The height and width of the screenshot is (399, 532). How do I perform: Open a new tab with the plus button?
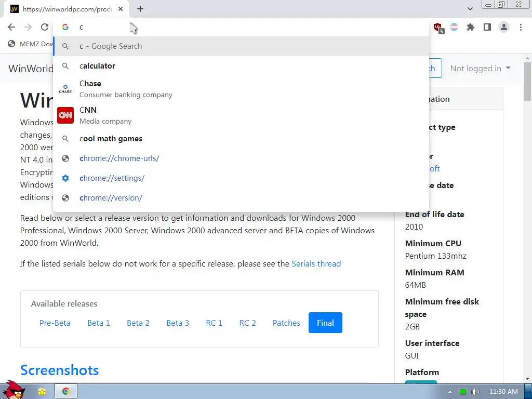pyautogui.click(x=140, y=9)
